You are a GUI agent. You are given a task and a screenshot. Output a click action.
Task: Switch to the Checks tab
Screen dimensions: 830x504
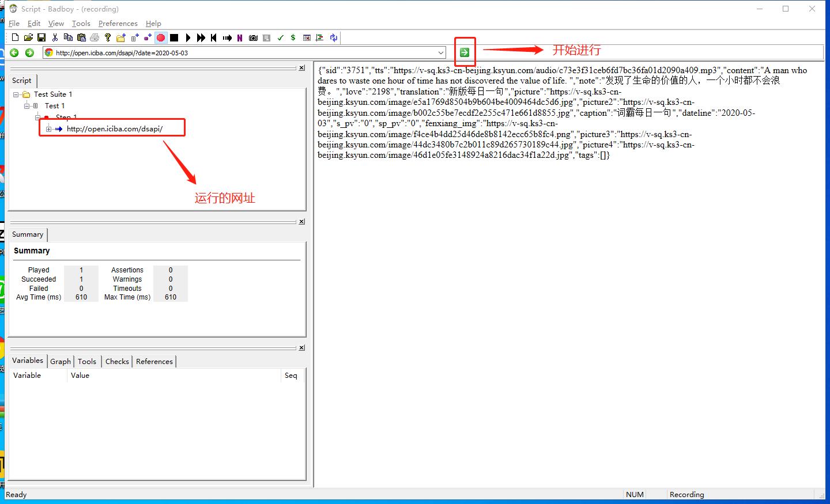tap(117, 362)
